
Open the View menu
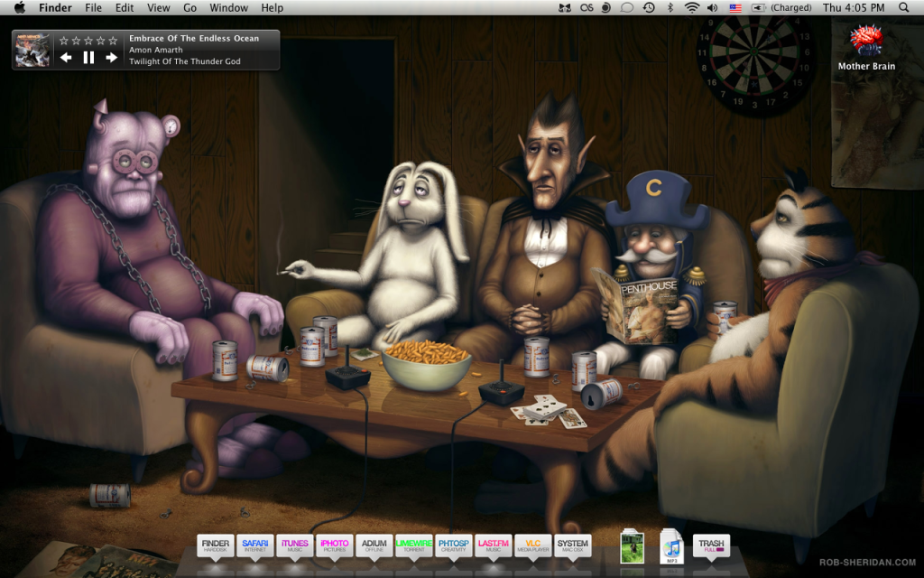(158, 7)
